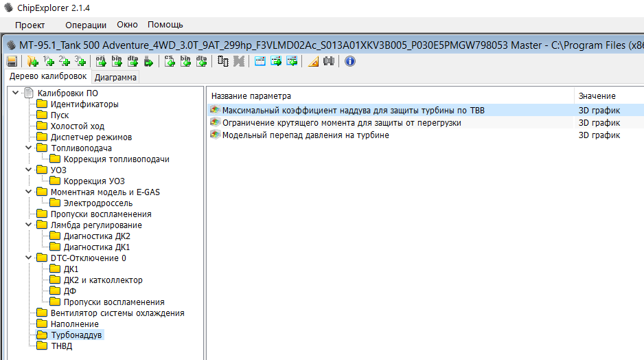
Task: Click the 'dta' export toolbar icon
Action: 133,61
